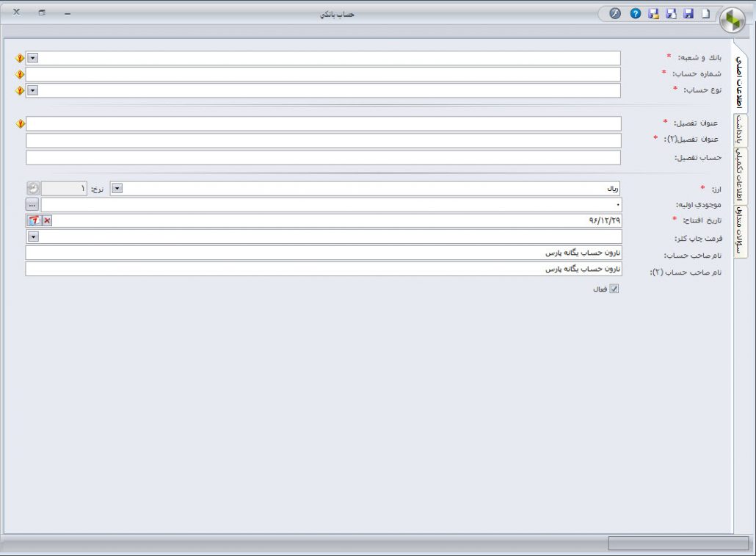The height and width of the screenshot is (556, 756).
Task: Restore down the window
Action: [42, 12]
